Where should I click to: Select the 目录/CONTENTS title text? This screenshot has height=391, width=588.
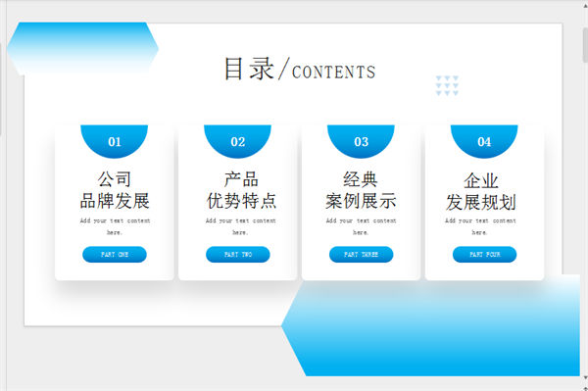point(300,69)
